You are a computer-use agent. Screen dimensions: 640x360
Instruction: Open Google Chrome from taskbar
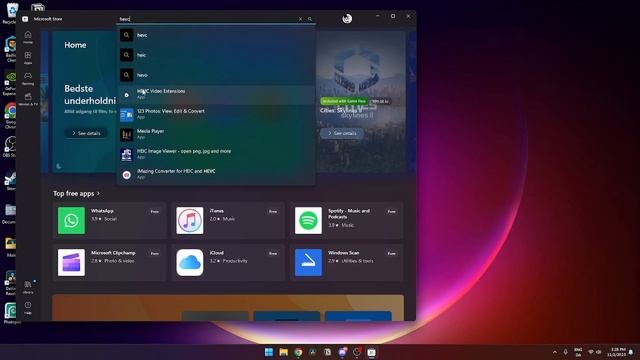coord(298,352)
